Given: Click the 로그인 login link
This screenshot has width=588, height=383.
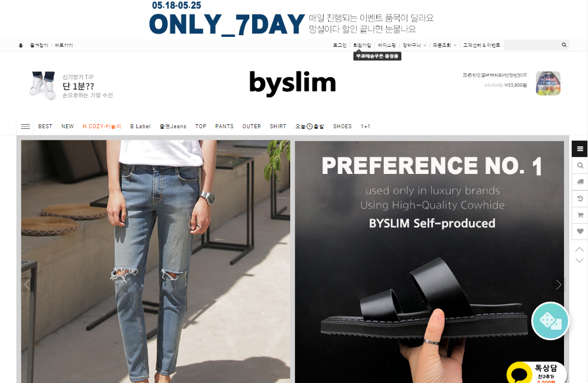Looking at the screenshot, I should (339, 46).
